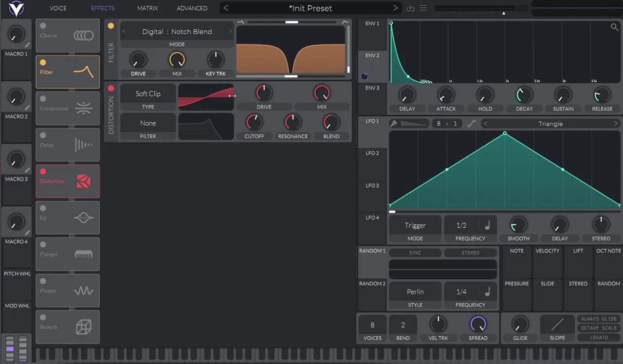This screenshot has width=623, height=364.
Task: Click the Macro 1 edit pencil icon
Action: coord(28,45)
